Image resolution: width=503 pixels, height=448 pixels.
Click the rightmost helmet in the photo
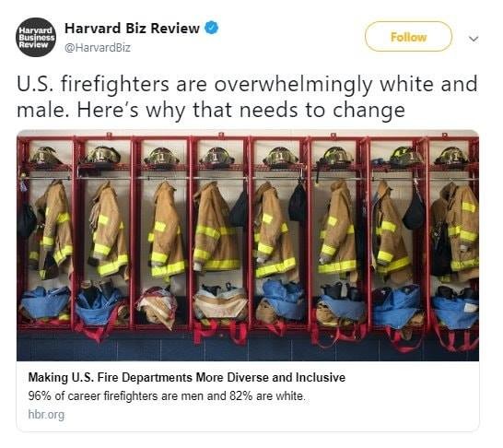451,157
